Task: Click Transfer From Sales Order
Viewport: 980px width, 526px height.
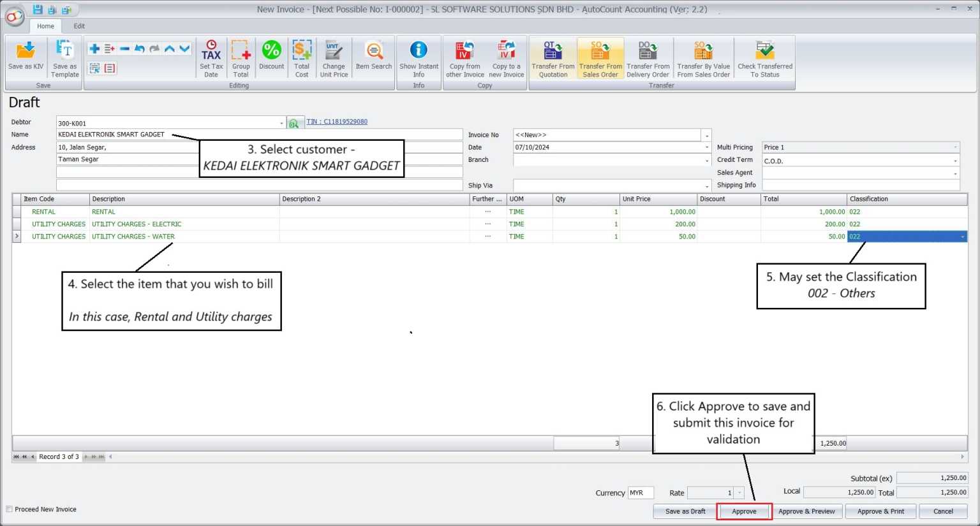Action: pos(600,58)
